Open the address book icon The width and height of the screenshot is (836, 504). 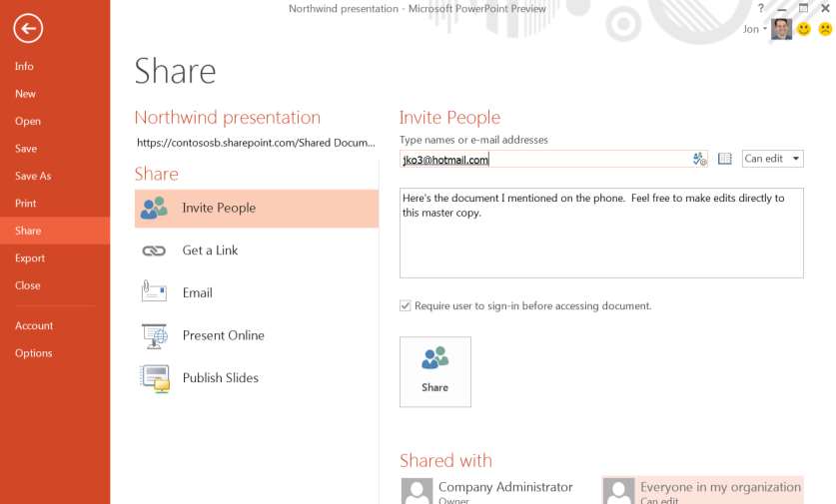pyautogui.click(x=724, y=159)
